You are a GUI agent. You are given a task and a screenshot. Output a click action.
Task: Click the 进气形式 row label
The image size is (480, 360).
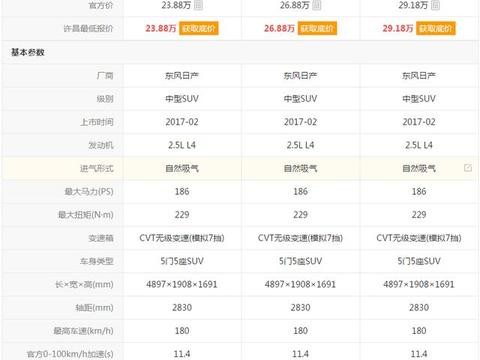coord(97,168)
